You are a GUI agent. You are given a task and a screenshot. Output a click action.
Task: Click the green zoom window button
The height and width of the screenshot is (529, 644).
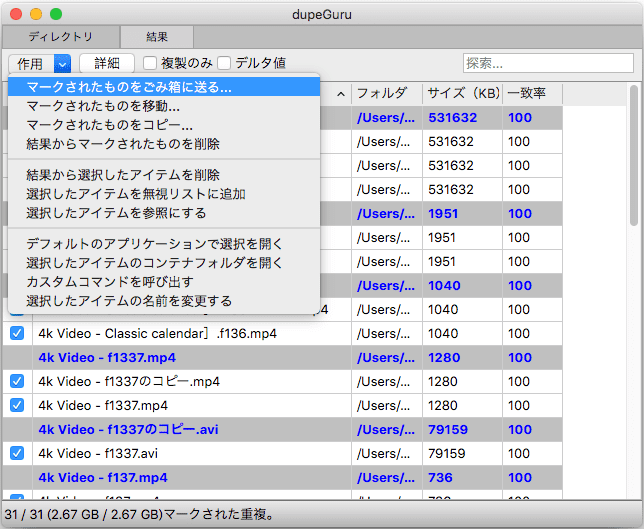(56, 14)
